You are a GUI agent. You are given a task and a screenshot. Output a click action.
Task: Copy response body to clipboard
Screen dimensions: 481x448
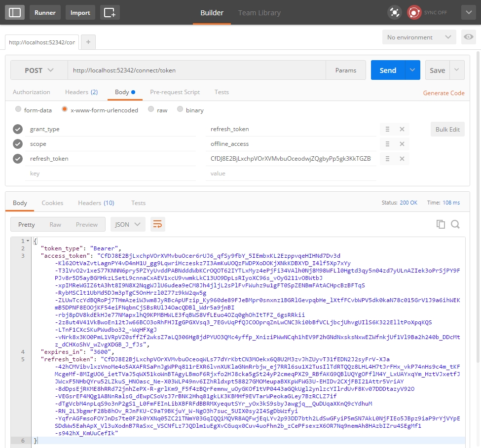[x=441, y=224]
